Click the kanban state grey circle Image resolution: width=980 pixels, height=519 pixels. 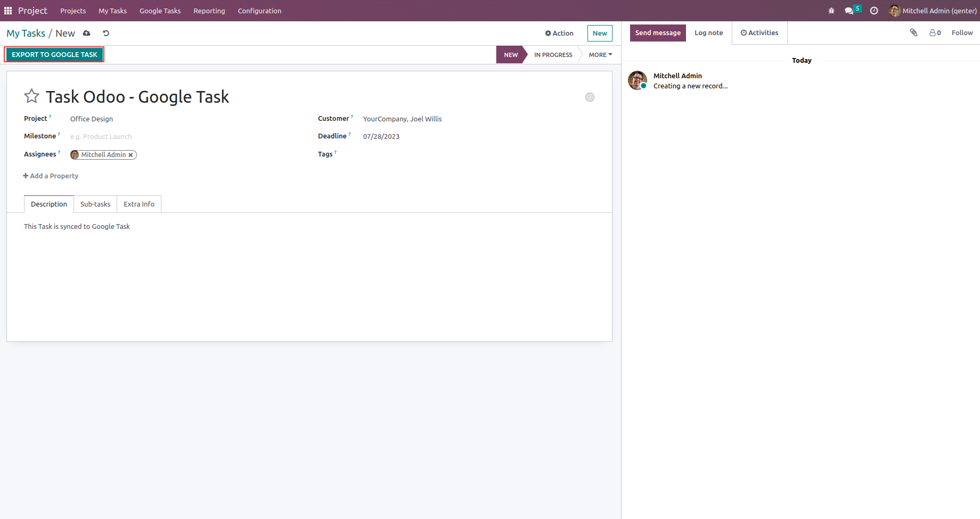(590, 97)
